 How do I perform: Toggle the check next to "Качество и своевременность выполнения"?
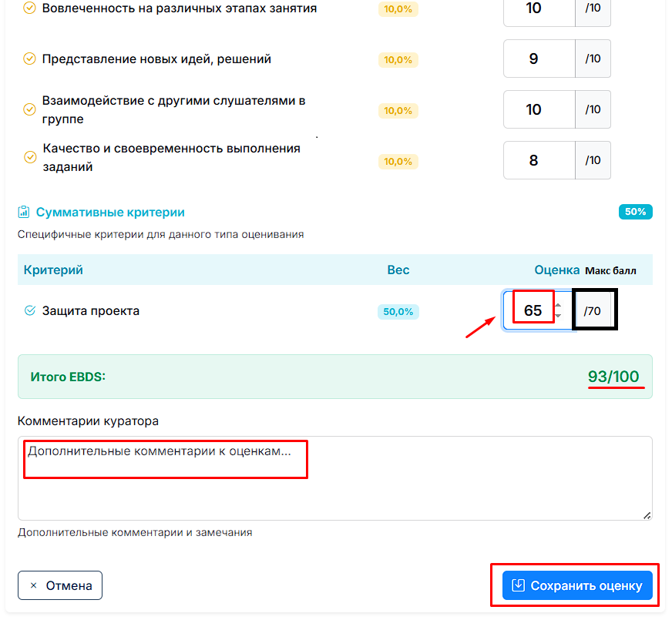[29, 156]
